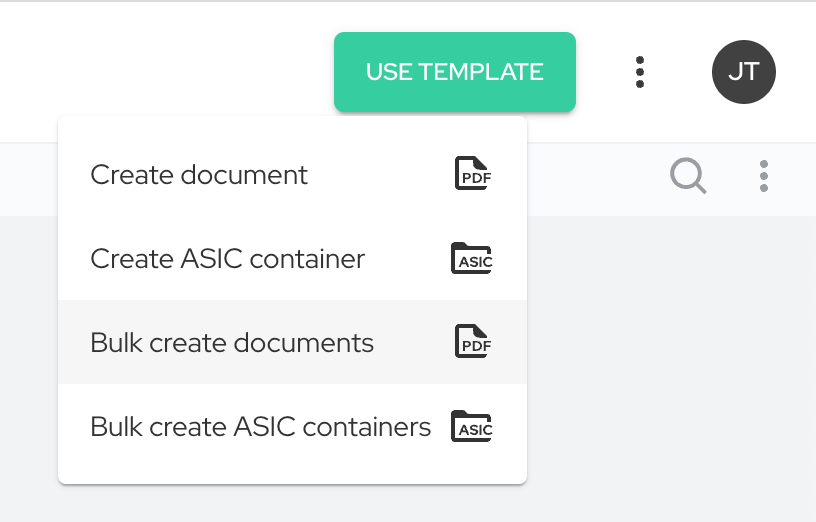
Task: Click PDF icon on Bulk create documents row
Action: [x=473, y=342]
